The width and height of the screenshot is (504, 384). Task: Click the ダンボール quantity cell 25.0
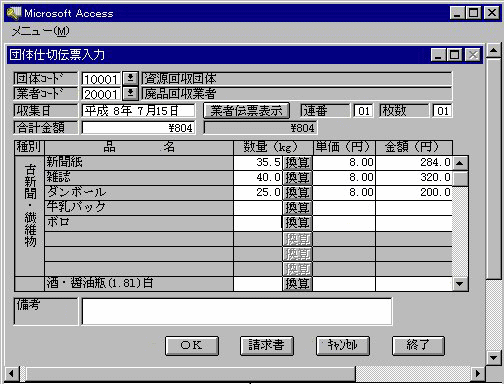click(258, 193)
